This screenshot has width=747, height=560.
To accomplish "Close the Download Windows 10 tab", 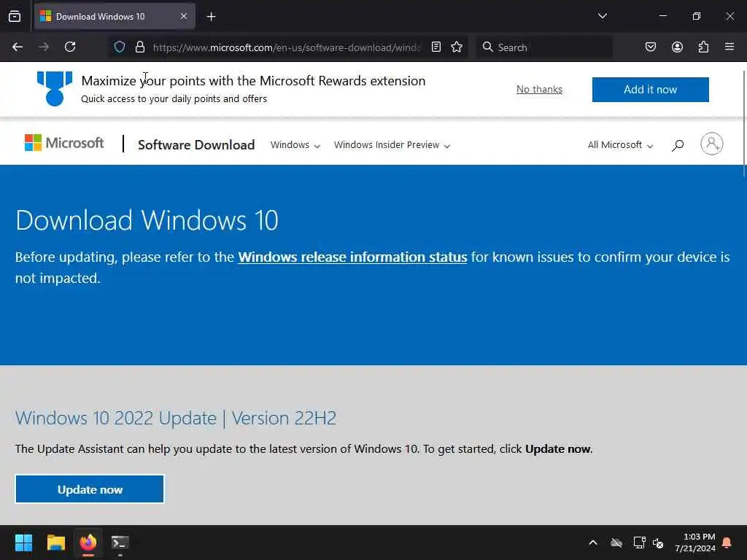I will (184, 16).
